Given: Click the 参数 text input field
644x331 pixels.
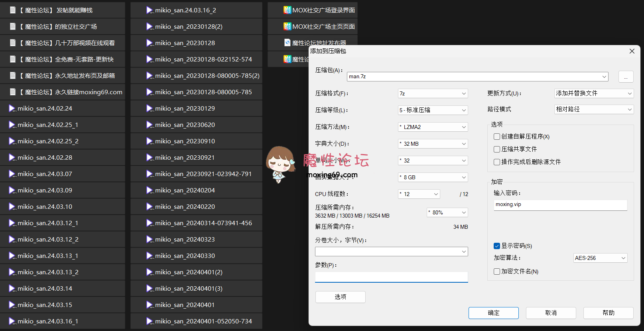Looking at the screenshot, I should [x=391, y=277].
